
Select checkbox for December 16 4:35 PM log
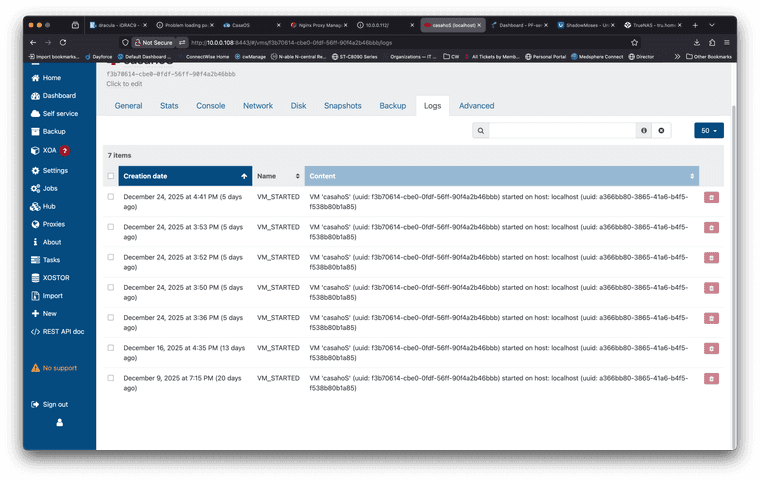pos(111,348)
